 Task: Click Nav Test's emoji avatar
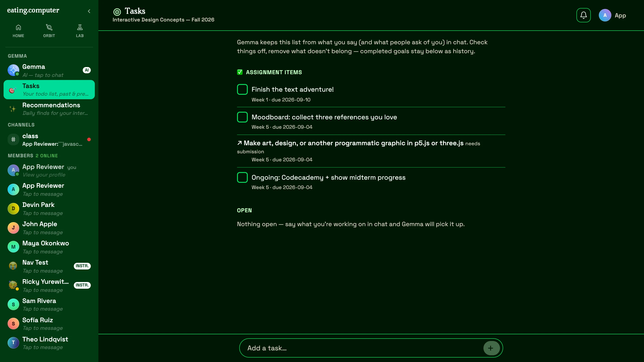click(x=13, y=266)
